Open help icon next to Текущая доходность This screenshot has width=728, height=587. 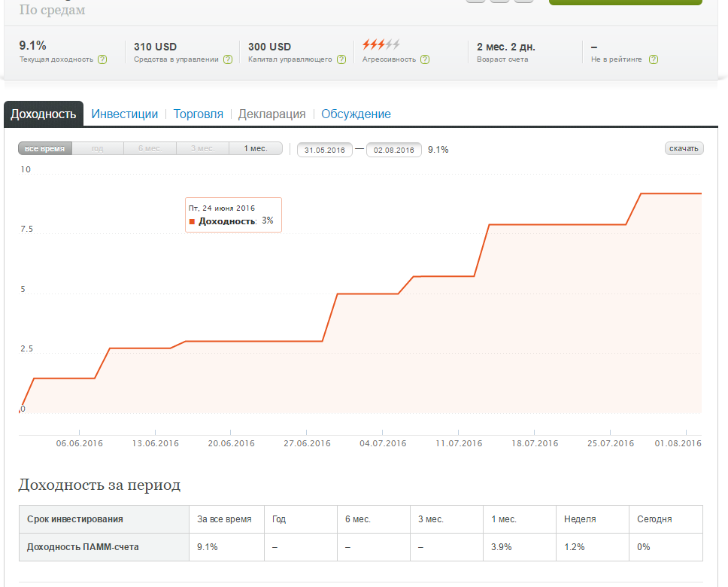[x=102, y=59]
